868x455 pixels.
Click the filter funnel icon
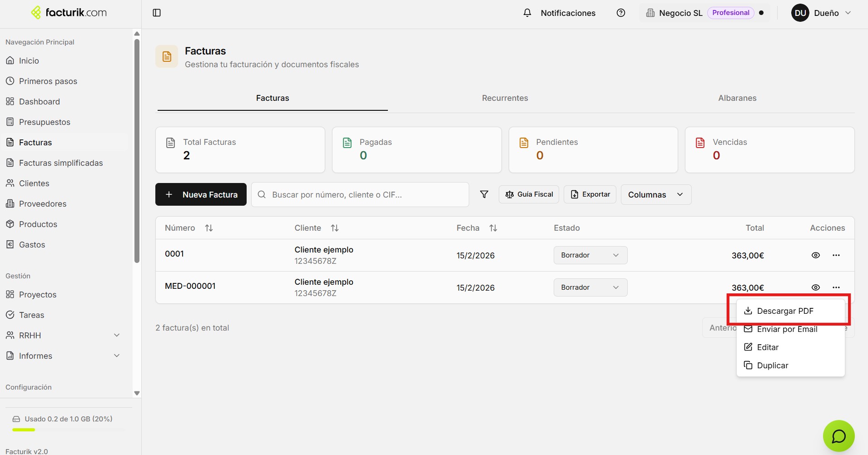(x=484, y=194)
